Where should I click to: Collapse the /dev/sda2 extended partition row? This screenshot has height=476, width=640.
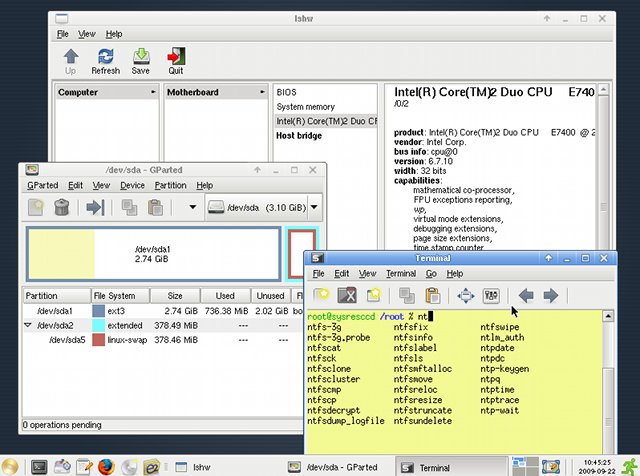[x=28, y=325]
